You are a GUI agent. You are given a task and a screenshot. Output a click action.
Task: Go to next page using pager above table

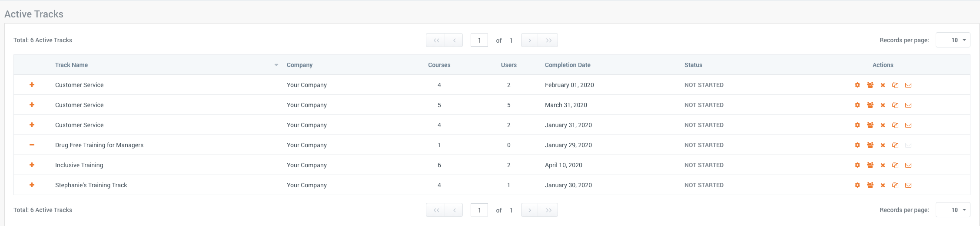point(529,40)
